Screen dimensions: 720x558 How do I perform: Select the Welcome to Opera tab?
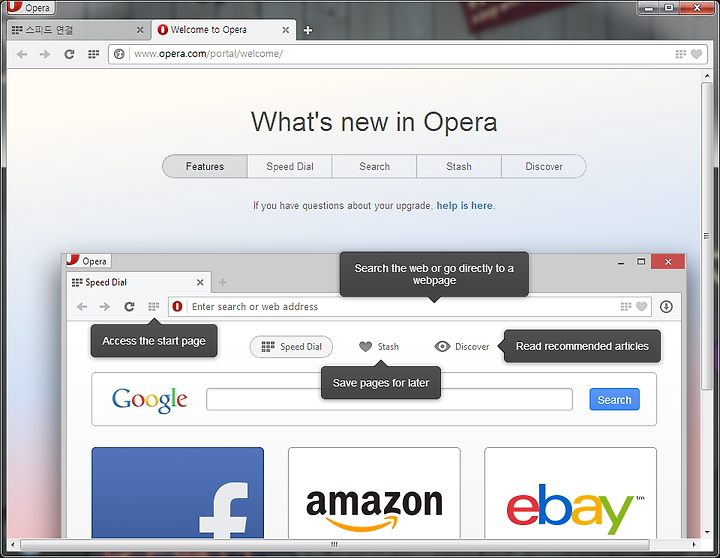coord(224,30)
